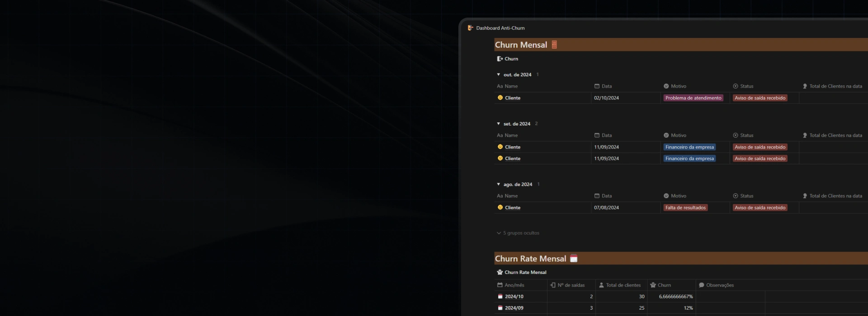Collapse the out. de 2024 group
Screen dimensions: 868x316
[499, 74]
